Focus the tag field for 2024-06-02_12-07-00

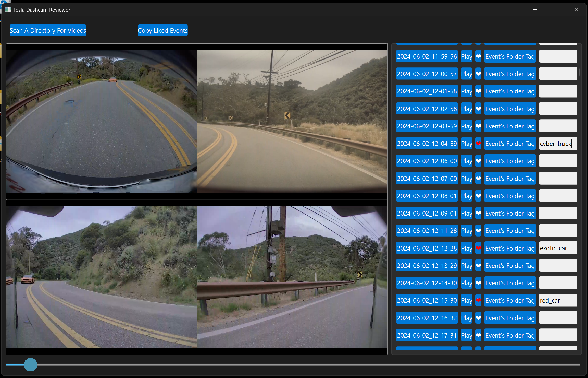(558, 178)
